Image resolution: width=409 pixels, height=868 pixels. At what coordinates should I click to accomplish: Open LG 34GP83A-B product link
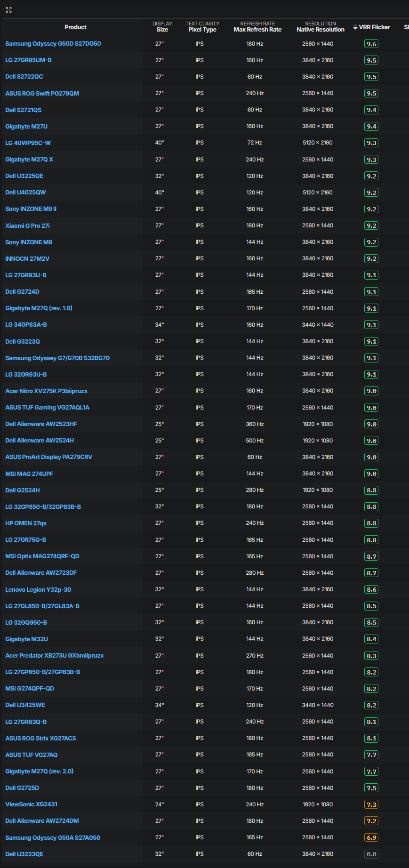[26, 325]
